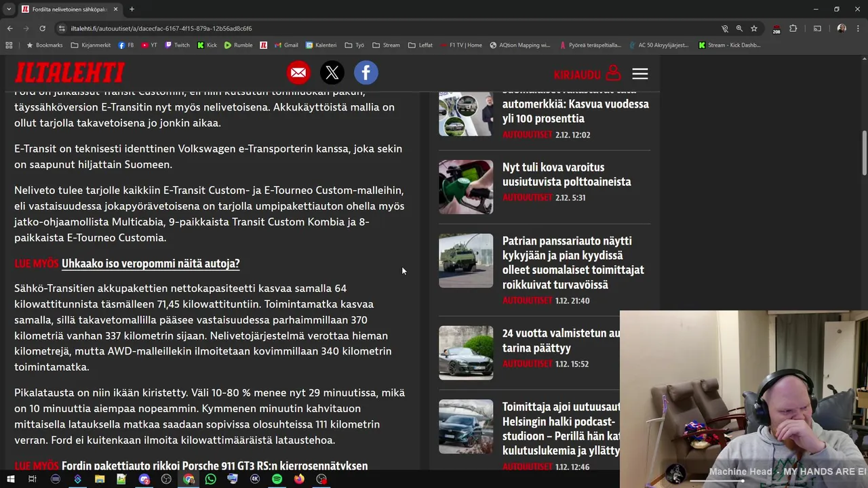The image size is (868, 488).
Task: Open Task View on the taskbar
Action: [x=32, y=479]
